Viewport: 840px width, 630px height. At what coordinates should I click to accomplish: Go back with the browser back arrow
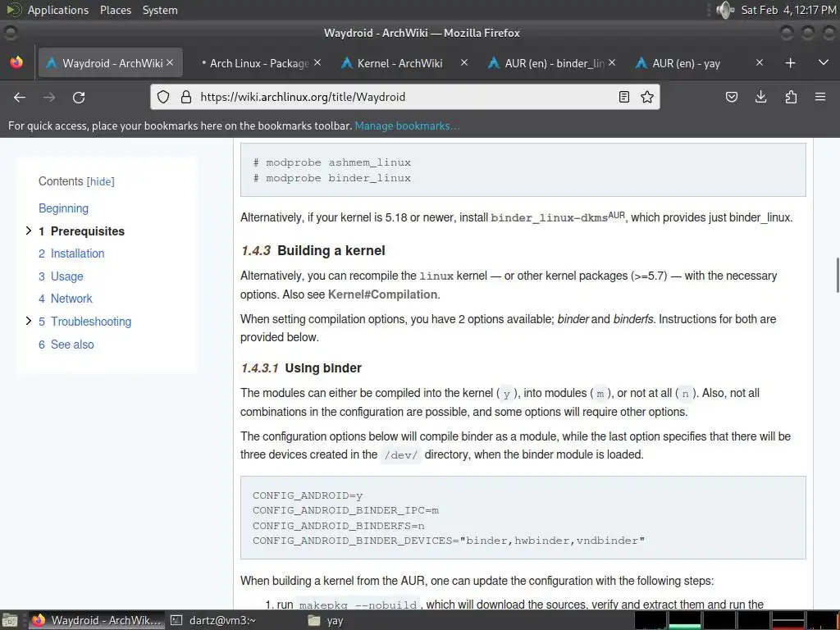[x=20, y=97]
